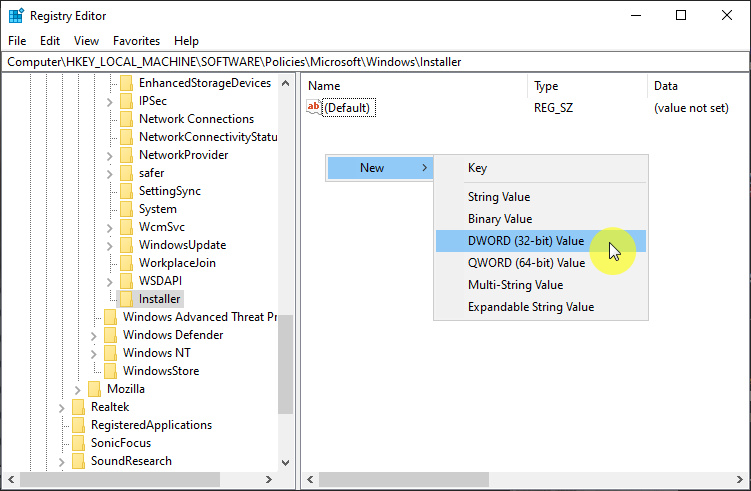Click the Installer folder icon in tree
Viewport: 751px width, 491px height.
(126, 299)
